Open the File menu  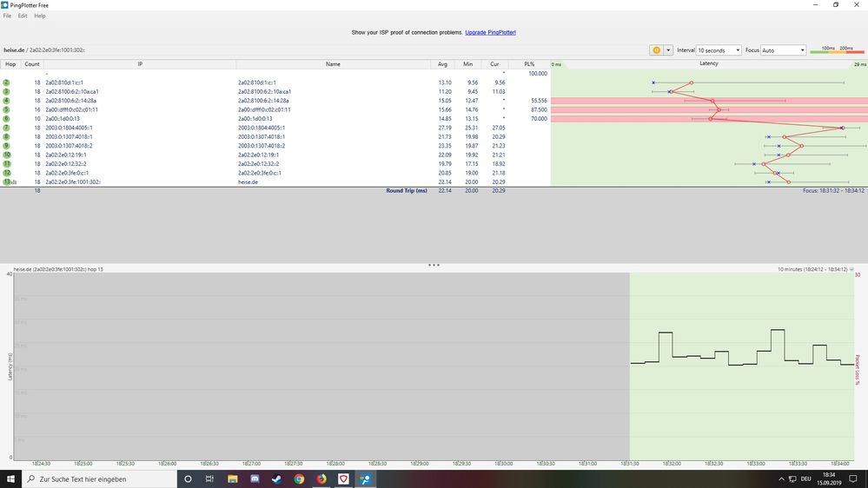click(7, 16)
